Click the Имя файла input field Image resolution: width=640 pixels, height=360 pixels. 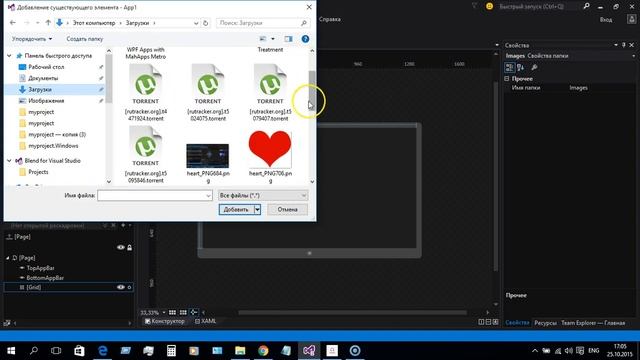[155, 196]
